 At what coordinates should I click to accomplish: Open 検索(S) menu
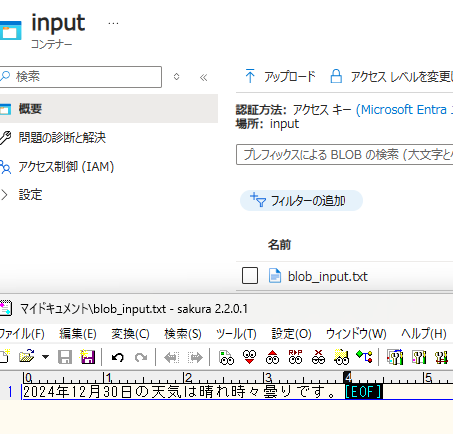(183, 333)
